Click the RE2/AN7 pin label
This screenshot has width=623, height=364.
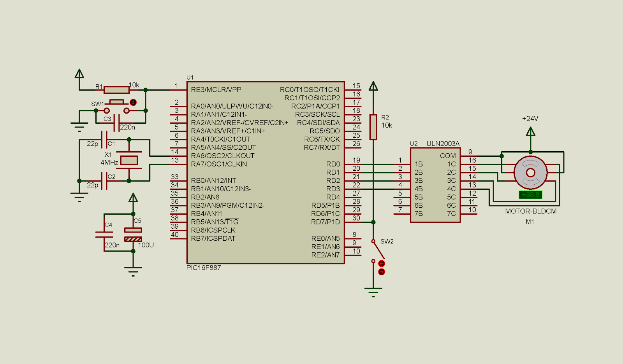coord(326,255)
